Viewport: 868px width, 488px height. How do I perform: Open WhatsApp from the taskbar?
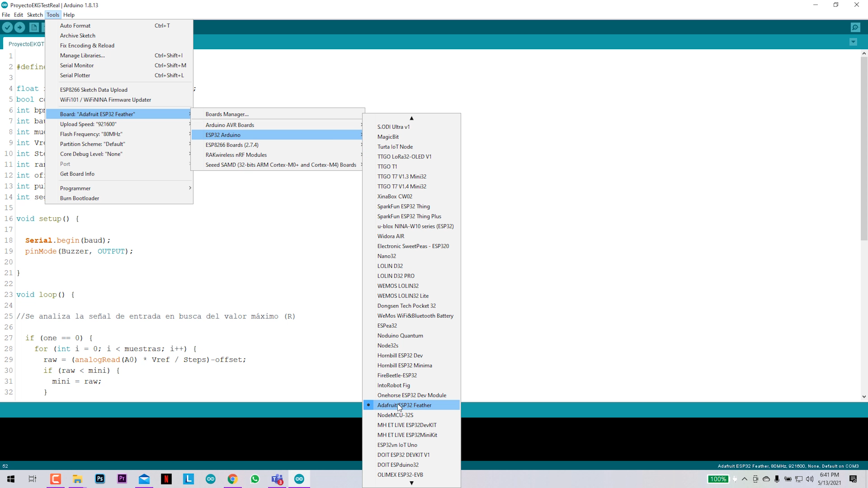(255, 479)
